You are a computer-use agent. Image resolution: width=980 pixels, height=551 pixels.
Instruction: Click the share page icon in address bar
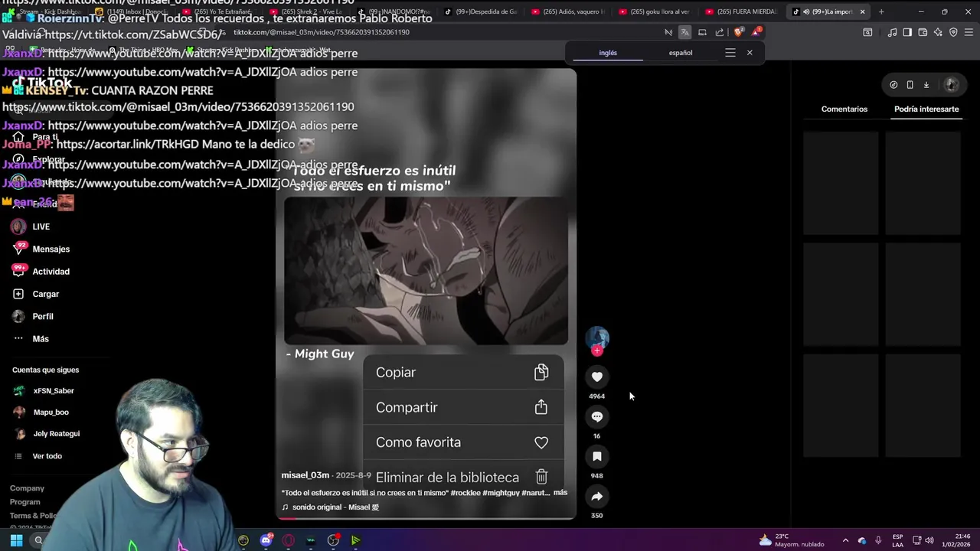[720, 32]
